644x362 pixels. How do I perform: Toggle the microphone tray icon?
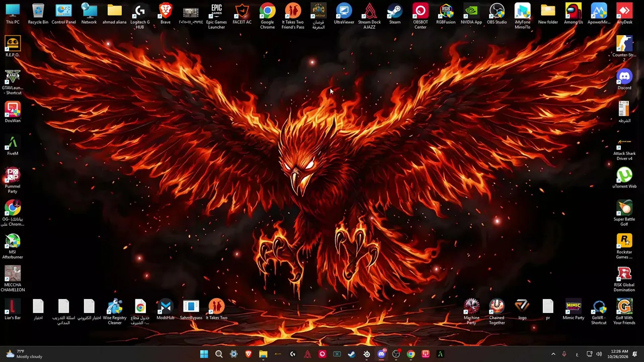(x=564, y=354)
